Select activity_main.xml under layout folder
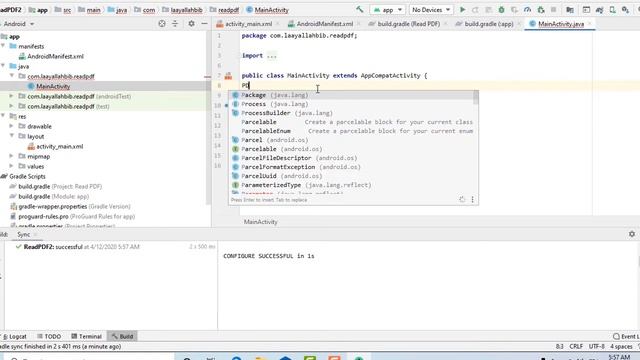640x360 pixels. pos(60,146)
